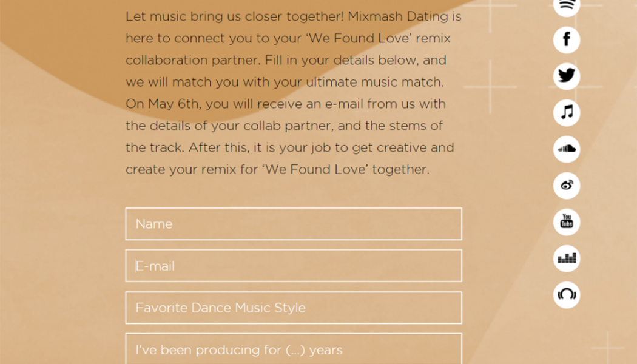Subscribe to the Mixmash YouTube channel
This screenshot has height=364, width=637.
coord(566,222)
